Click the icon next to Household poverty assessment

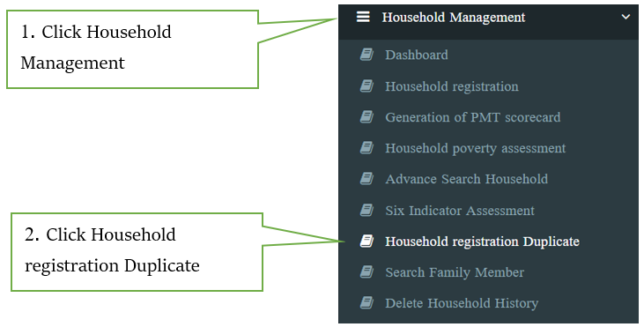(x=366, y=147)
